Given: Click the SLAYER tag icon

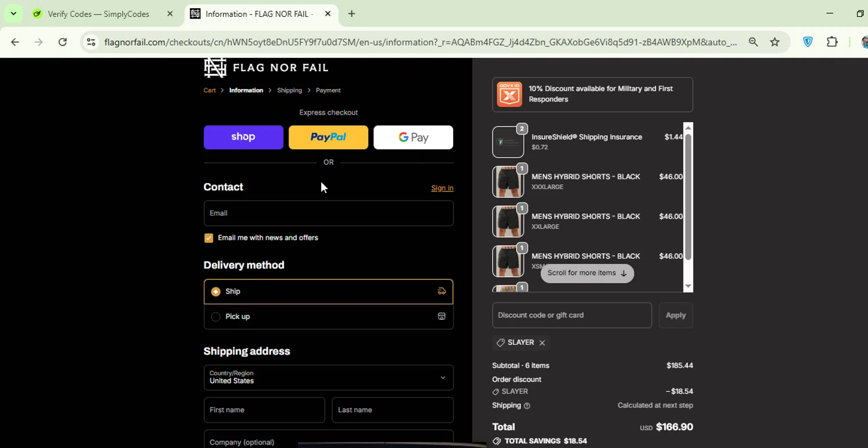Looking at the screenshot, I should point(501,343).
